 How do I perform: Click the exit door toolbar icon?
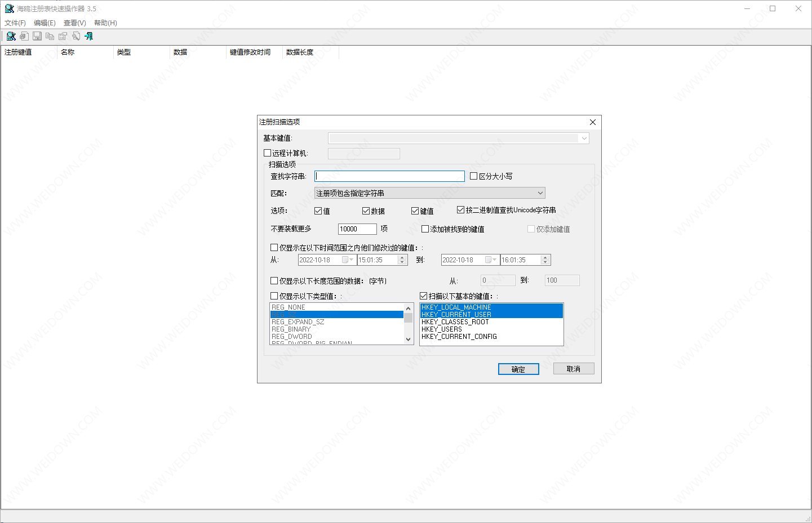tap(88, 36)
